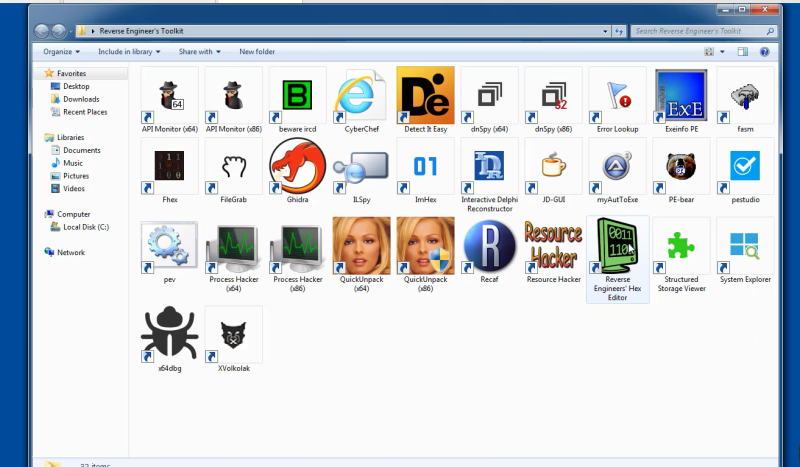Open Local Disk (C:) in navigation pane

[x=85, y=227]
